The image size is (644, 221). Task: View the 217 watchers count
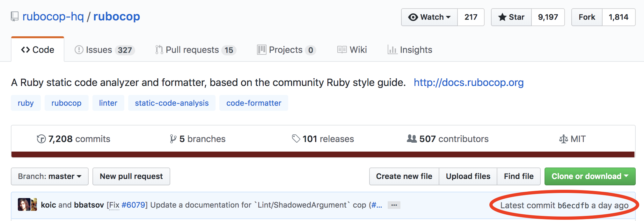tap(471, 17)
